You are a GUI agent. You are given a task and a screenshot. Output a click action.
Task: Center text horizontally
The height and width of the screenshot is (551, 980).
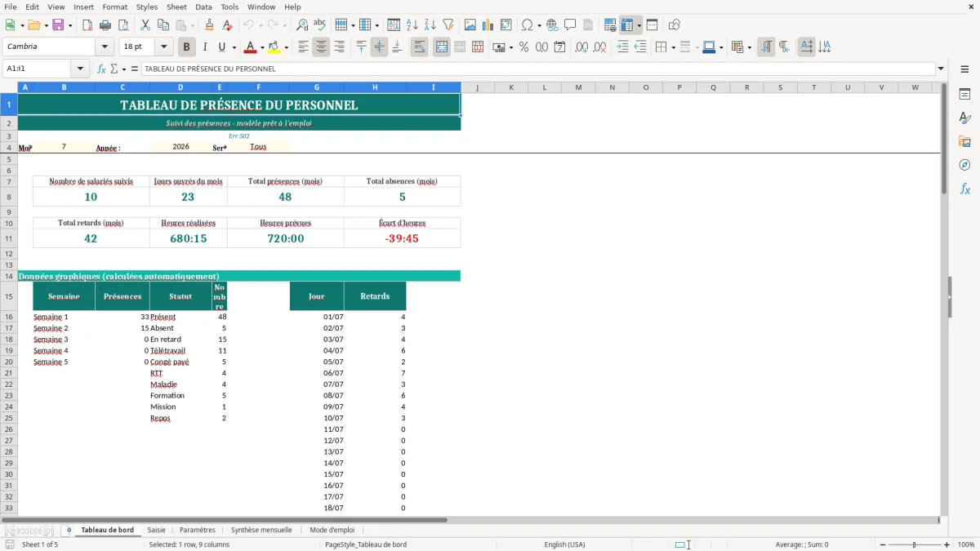pos(322,47)
